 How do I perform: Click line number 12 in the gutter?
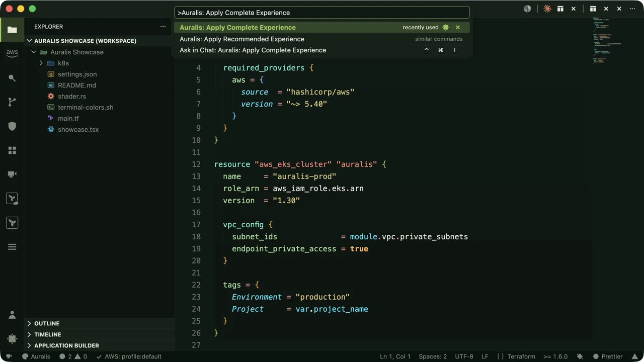196,164
